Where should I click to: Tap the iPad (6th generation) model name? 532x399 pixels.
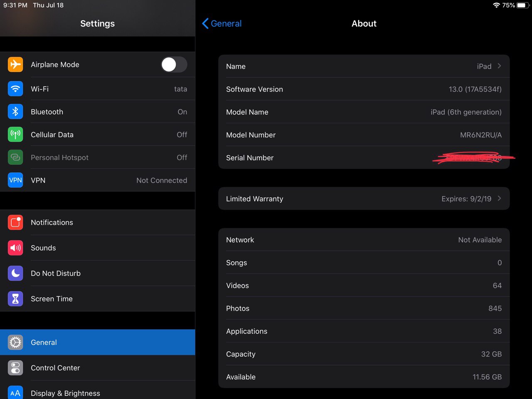click(466, 112)
